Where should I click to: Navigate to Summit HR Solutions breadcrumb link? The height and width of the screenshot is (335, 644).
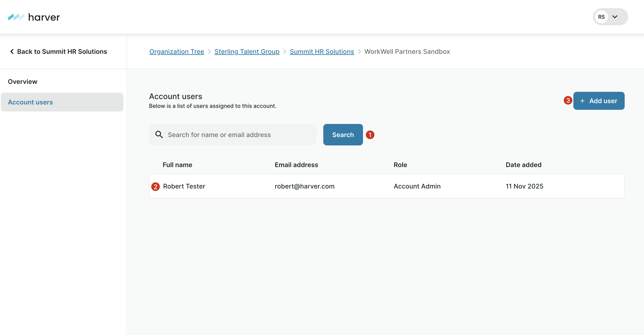point(322,51)
